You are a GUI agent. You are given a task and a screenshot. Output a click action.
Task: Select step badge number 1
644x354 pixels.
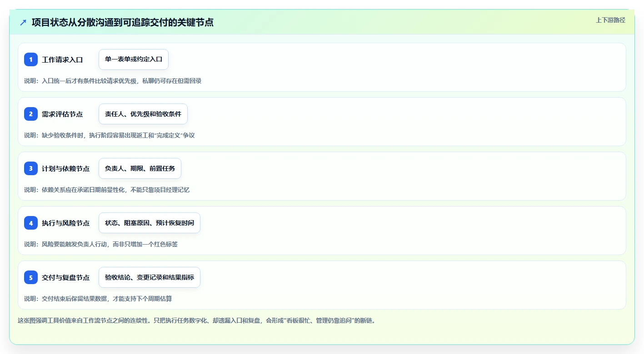pos(31,59)
